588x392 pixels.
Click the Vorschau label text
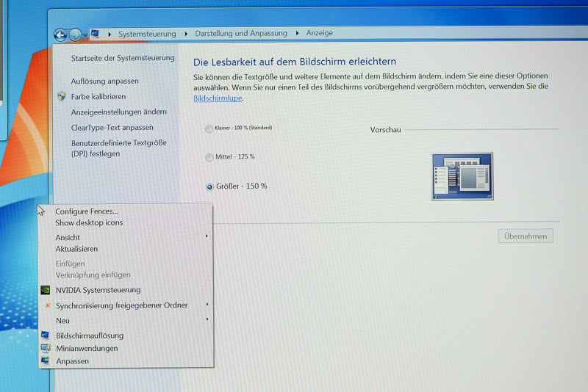coord(385,130)
